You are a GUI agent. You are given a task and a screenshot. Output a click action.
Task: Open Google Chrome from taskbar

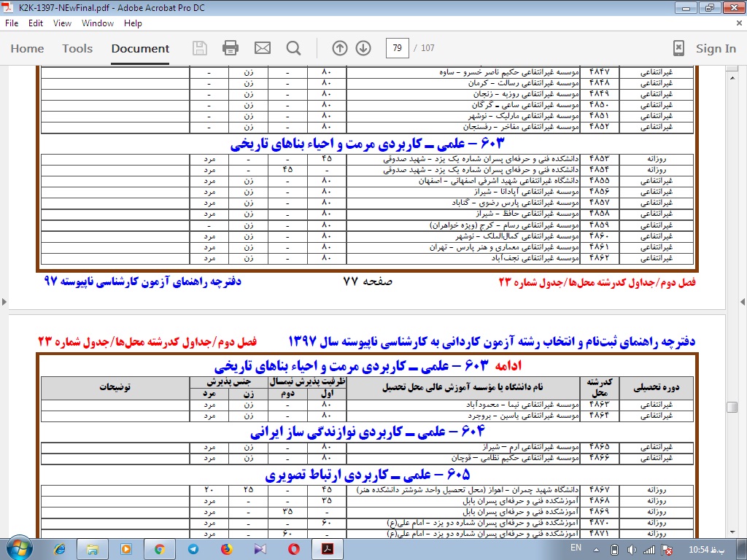point(160,550)
